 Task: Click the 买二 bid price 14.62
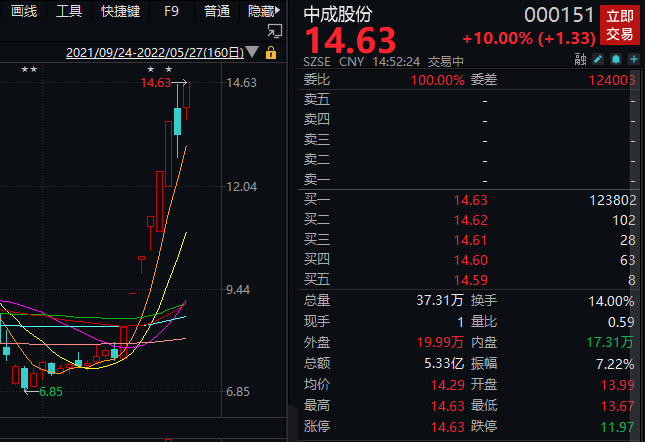pyautogui.click(x=470, y=220)
